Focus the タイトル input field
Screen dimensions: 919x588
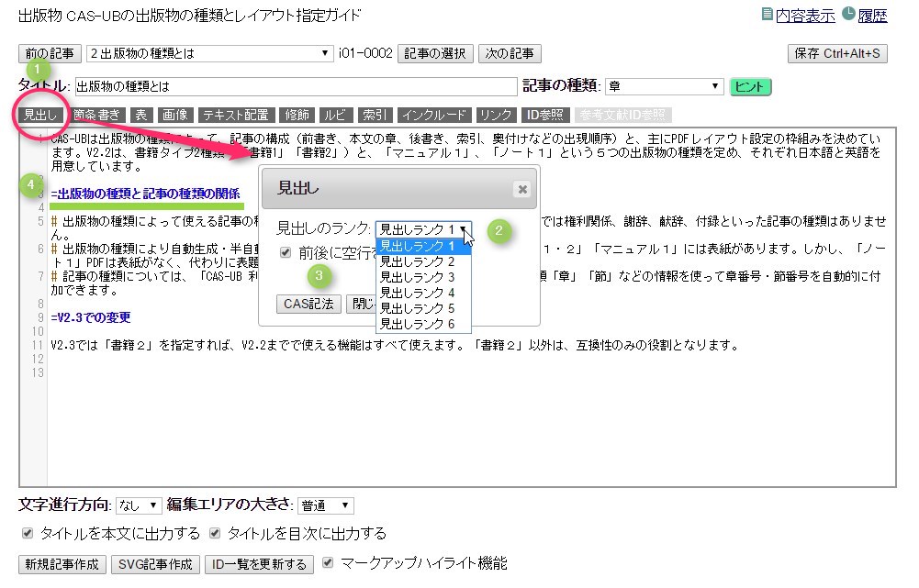coord(296,86)
